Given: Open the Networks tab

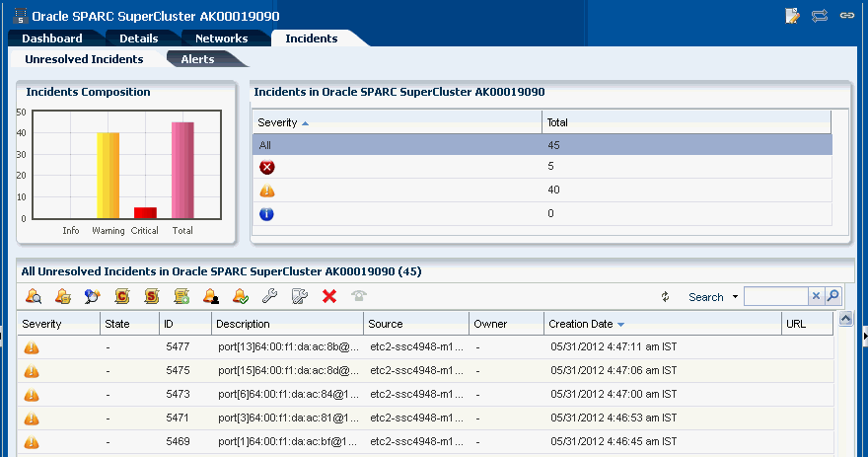Looking at the screenshot, I should tap(221, 38).
